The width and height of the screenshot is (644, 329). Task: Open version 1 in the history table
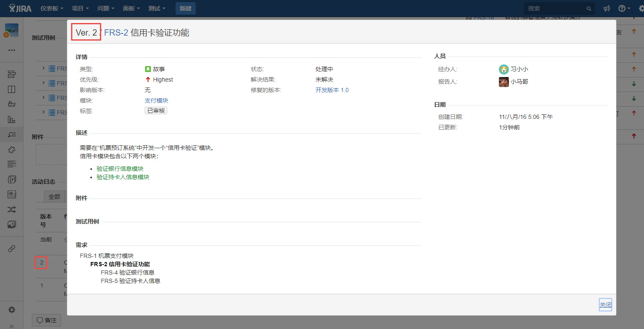[x=41, y=285]
